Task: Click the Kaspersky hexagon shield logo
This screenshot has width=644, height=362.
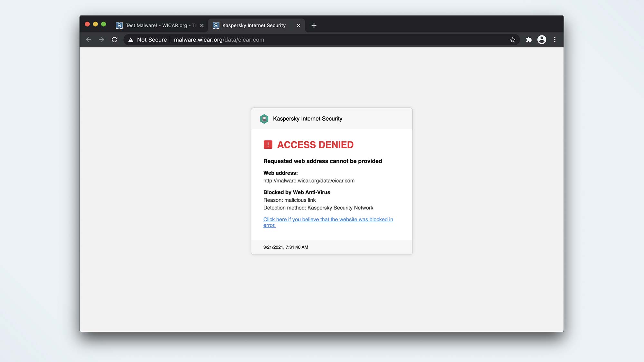Action: click(x=264, y=119)
